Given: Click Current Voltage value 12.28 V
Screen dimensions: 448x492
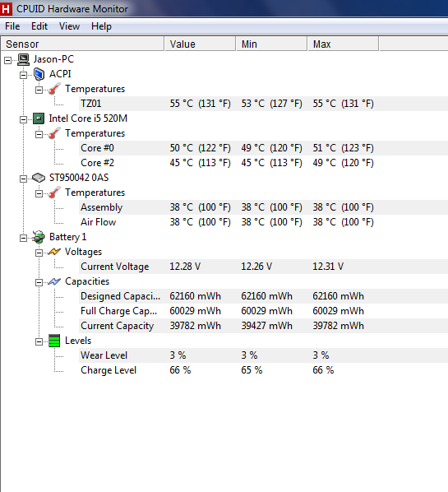Looking at the screenshot, I should [x=185, y=267].
